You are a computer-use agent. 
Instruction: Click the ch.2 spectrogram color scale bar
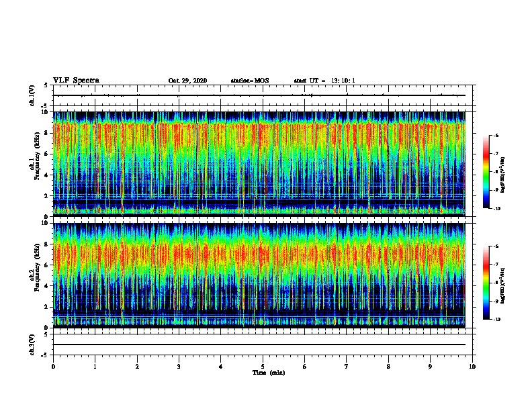486,283
